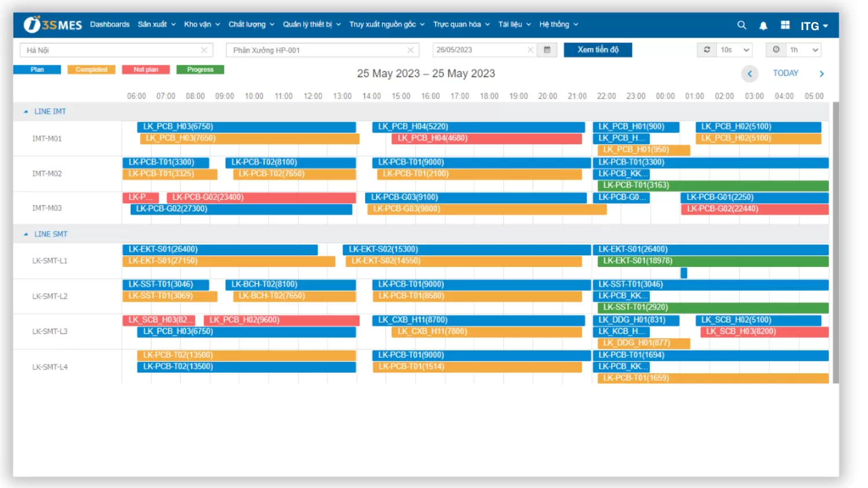The image size is (868, 488).
Task: Open the notifications bell
Action: coord(763,25)
